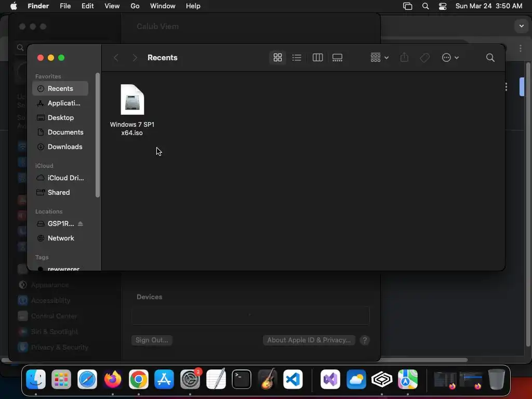Eject the GSP1R volume

[81, 223]
